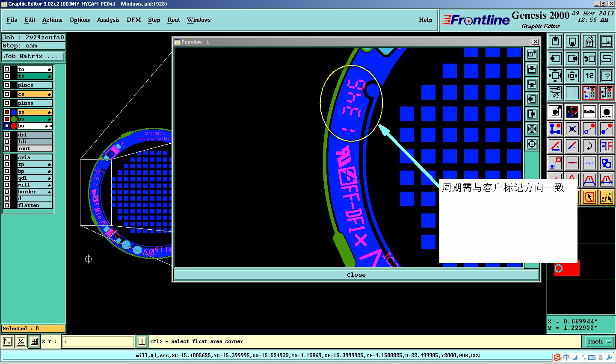The height and width of the screenshot is (364, 616).
Task: Select the ldi layer row
Action: [x=35, y=142]
